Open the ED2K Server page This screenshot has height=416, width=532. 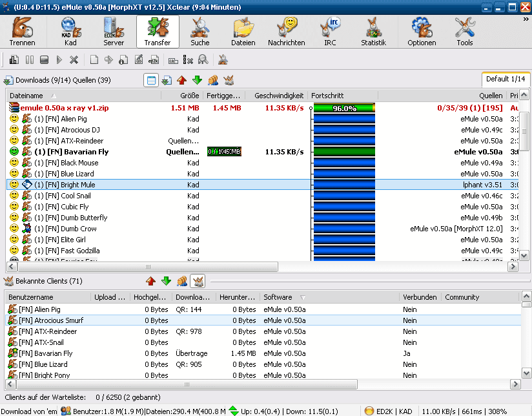[114, 32]
